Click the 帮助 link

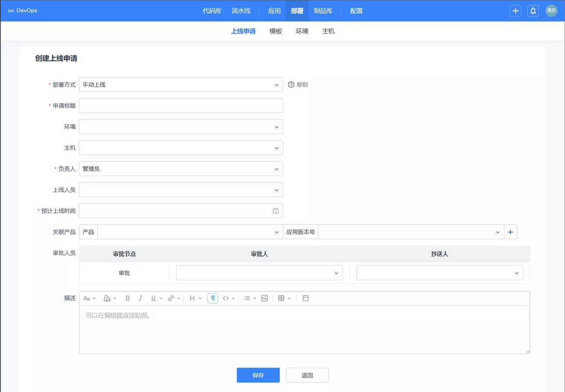click(303, 85)
